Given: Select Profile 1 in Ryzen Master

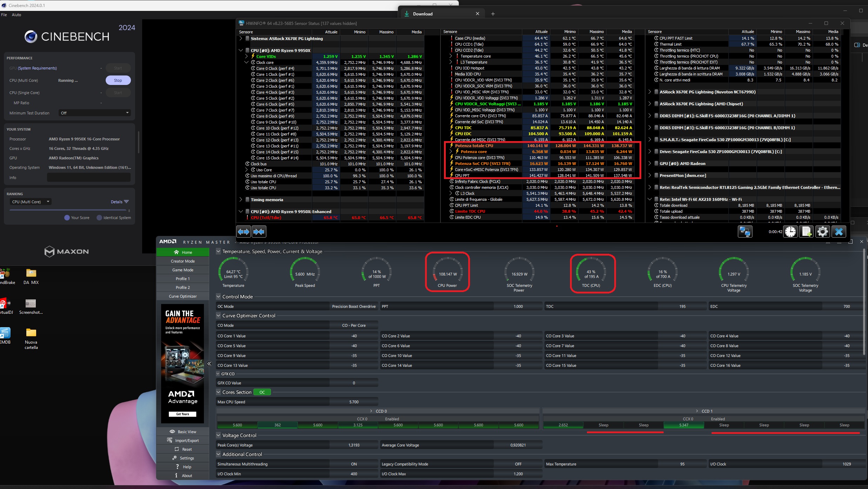Looking at the screenshot, I should [x=183, y=279].
